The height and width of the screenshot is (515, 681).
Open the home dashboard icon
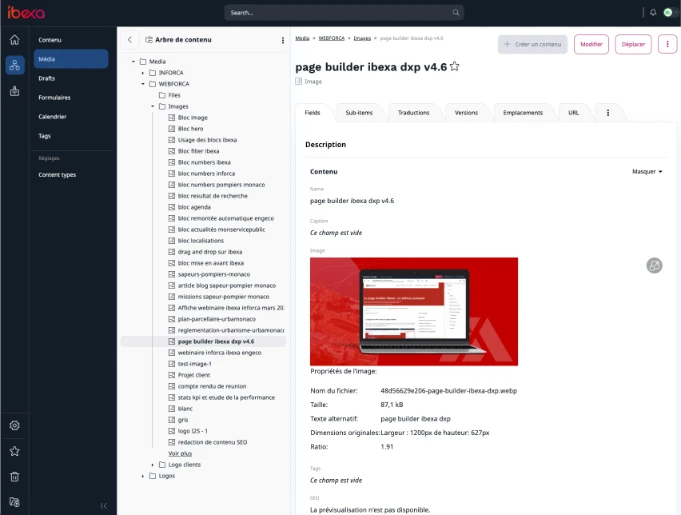click(x=14, y=40)
